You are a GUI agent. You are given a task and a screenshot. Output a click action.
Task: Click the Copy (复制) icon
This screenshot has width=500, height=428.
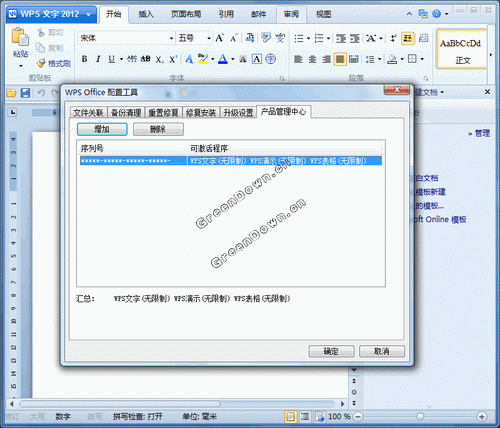(41, 48)
